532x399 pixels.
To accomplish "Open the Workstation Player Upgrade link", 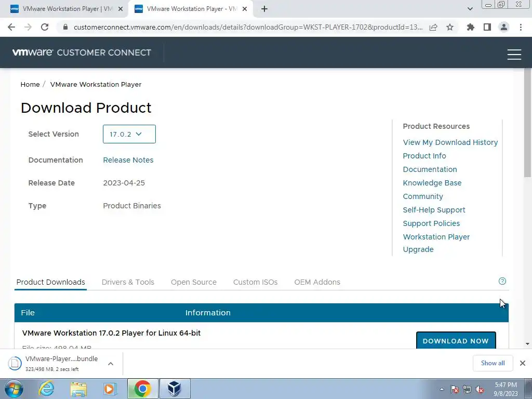I will click(x=436, y=243).
